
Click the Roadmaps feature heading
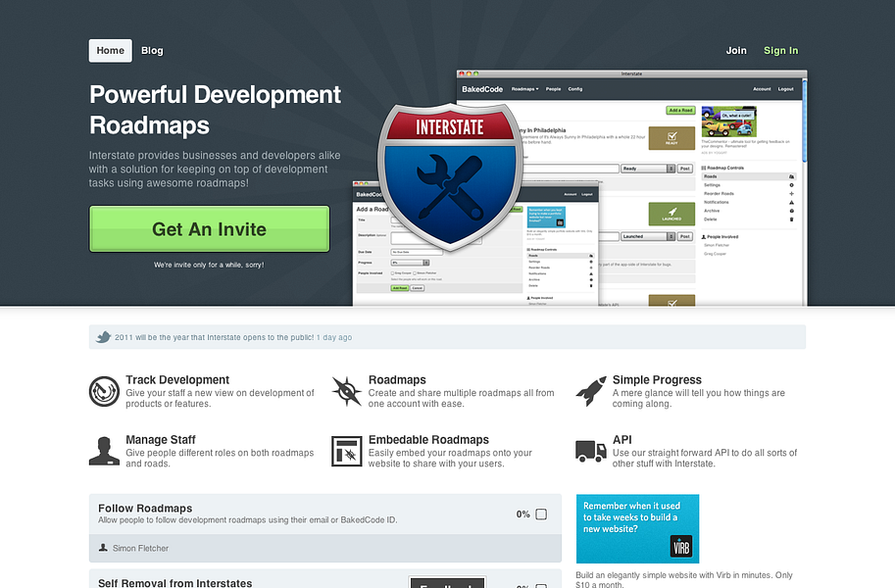(397, 379)
